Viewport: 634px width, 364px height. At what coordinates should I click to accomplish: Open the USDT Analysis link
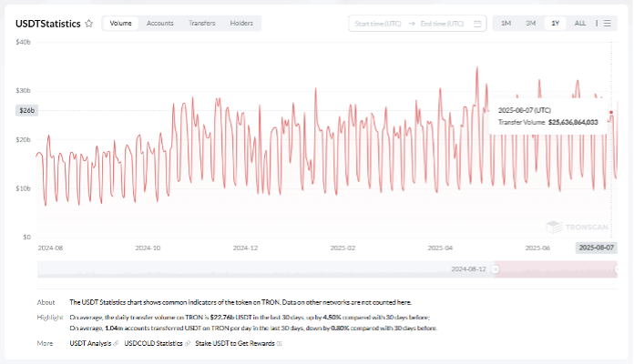[x=90, y=343]
